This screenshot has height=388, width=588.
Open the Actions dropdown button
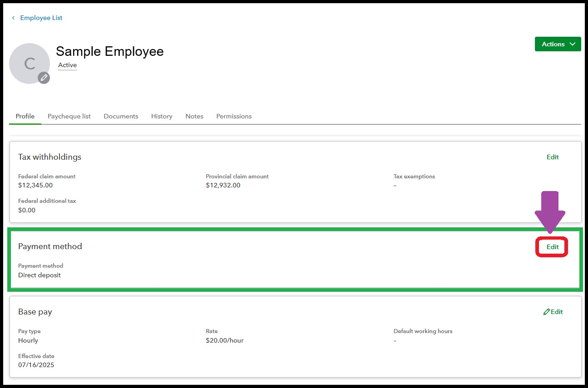558,44
